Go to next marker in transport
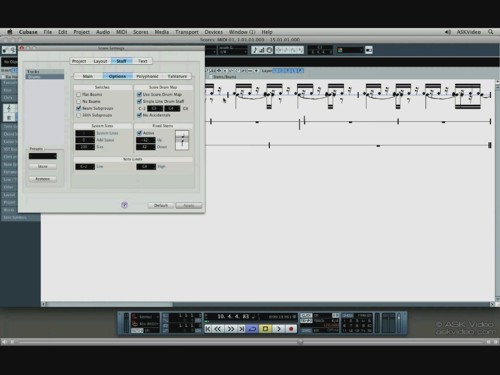Image resolution: width=500 pixels, height=375 pixels. pos(242,329)
